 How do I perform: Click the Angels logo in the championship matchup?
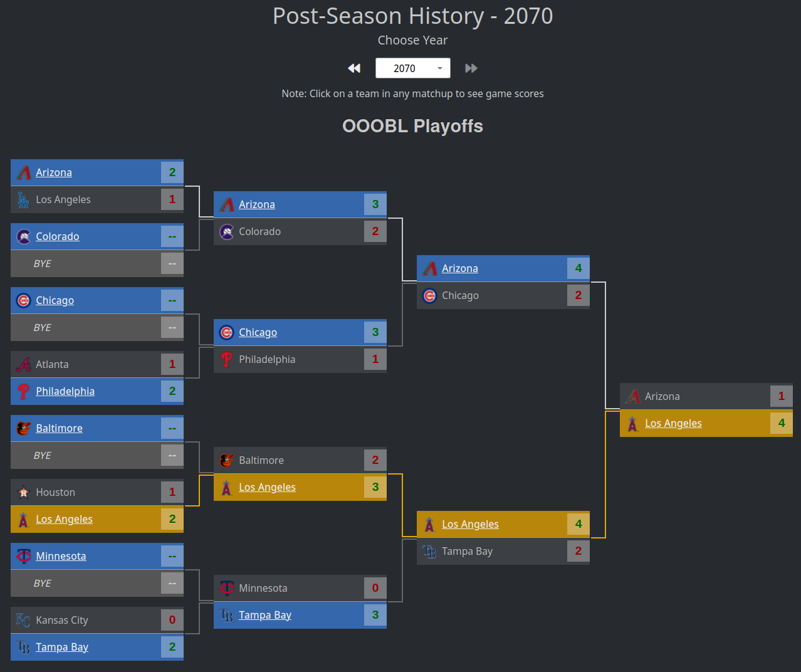632,423
